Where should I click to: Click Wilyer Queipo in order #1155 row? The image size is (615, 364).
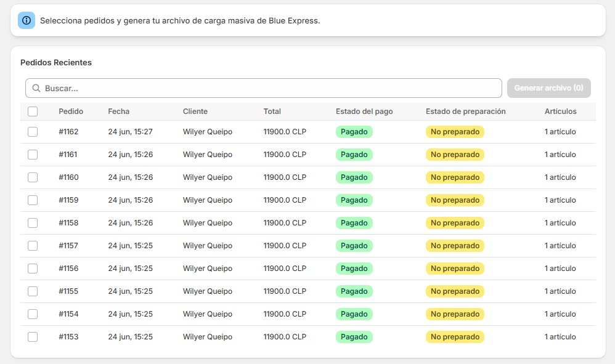[x=208, y=291]
